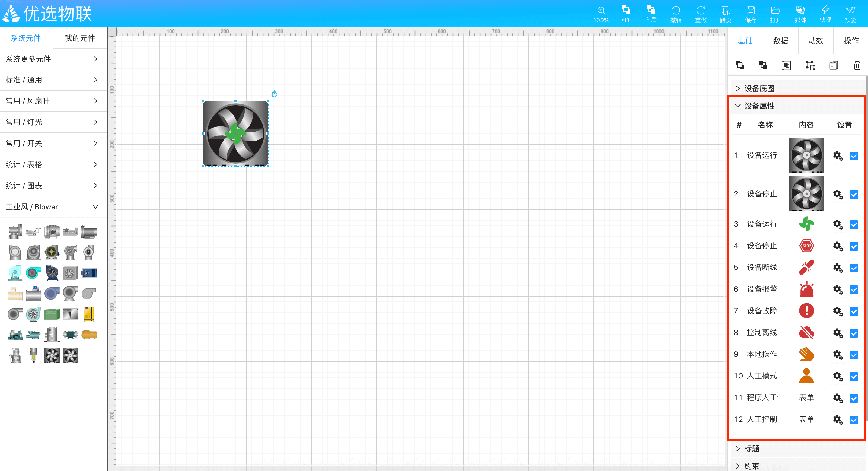Open gear settings for 设备故障 row
Viewport: 868px width, 471px height.
point(838,311)
